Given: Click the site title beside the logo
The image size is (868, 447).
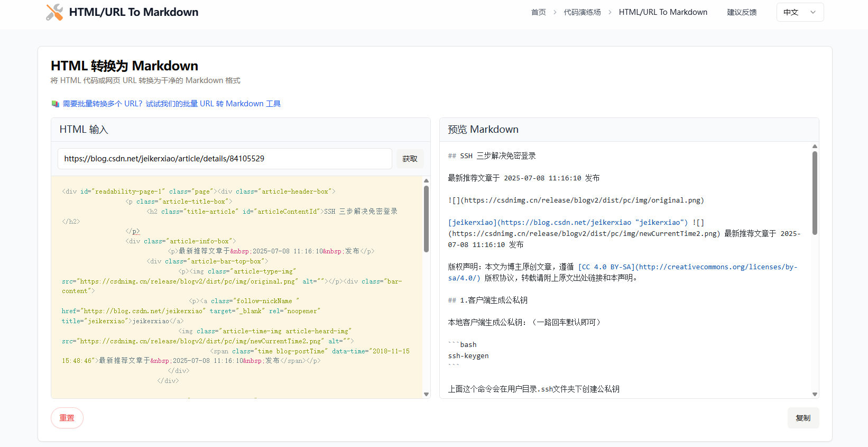Looking at the screenshot, I should tap(134, 12).
